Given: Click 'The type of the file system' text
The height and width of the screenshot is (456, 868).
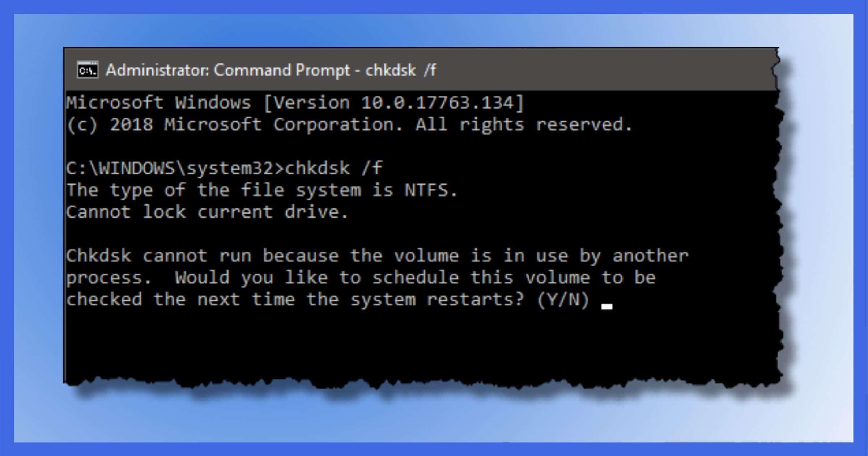Looking at the screenshot, I should 214,191.
